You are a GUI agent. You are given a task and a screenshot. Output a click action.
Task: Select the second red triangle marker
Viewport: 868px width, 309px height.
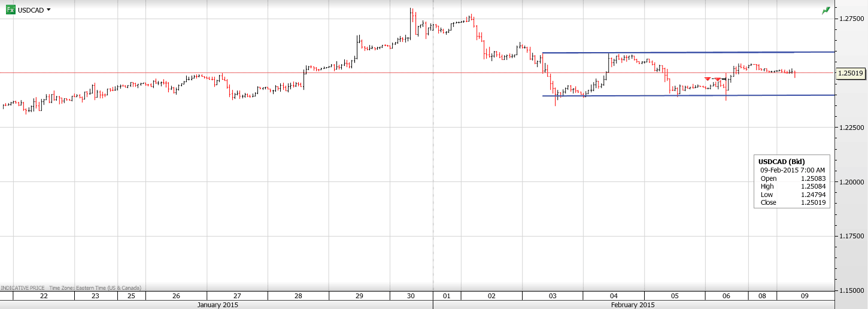(x=718, y=79)
